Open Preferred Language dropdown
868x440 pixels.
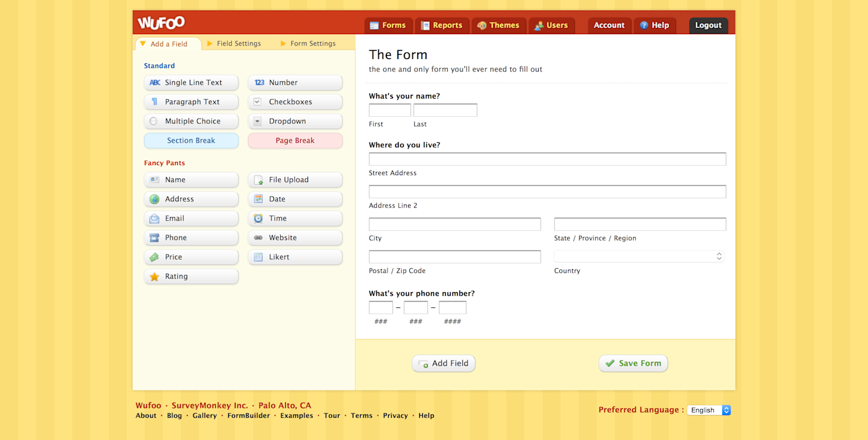(709, 410)
